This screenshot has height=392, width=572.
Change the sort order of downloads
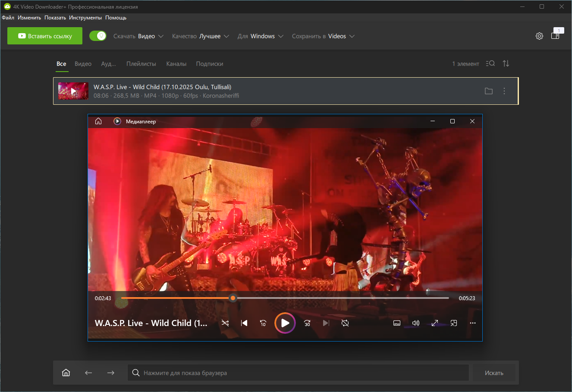coord(506,63)
